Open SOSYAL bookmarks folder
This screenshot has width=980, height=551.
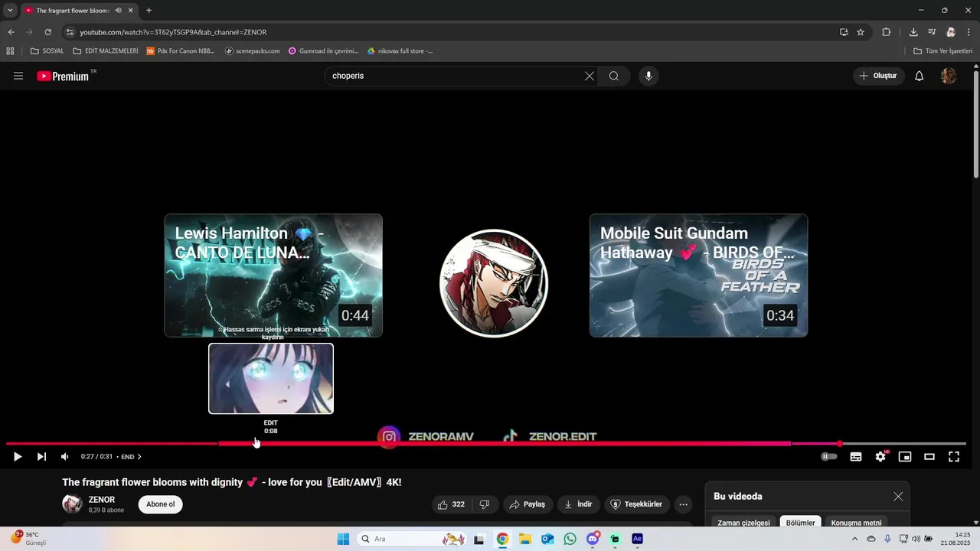[x=47, y=51]
